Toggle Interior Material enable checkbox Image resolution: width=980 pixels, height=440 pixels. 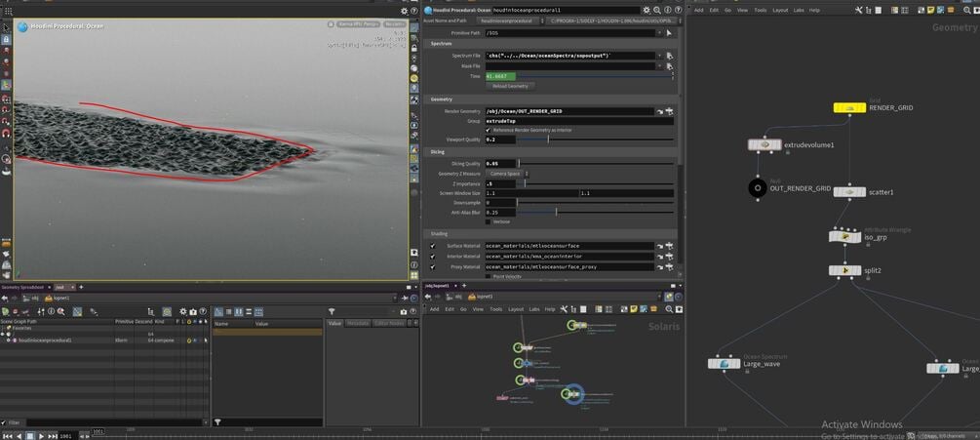433,257
